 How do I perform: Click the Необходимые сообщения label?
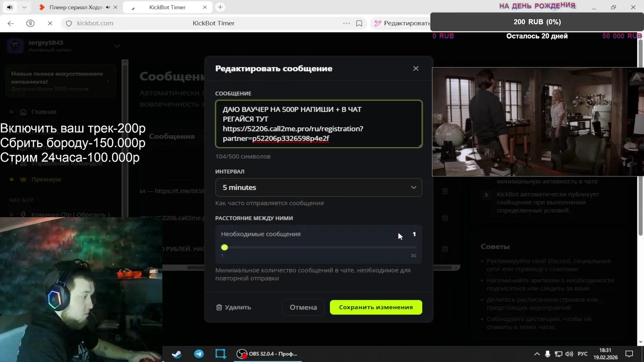[261, 234]
